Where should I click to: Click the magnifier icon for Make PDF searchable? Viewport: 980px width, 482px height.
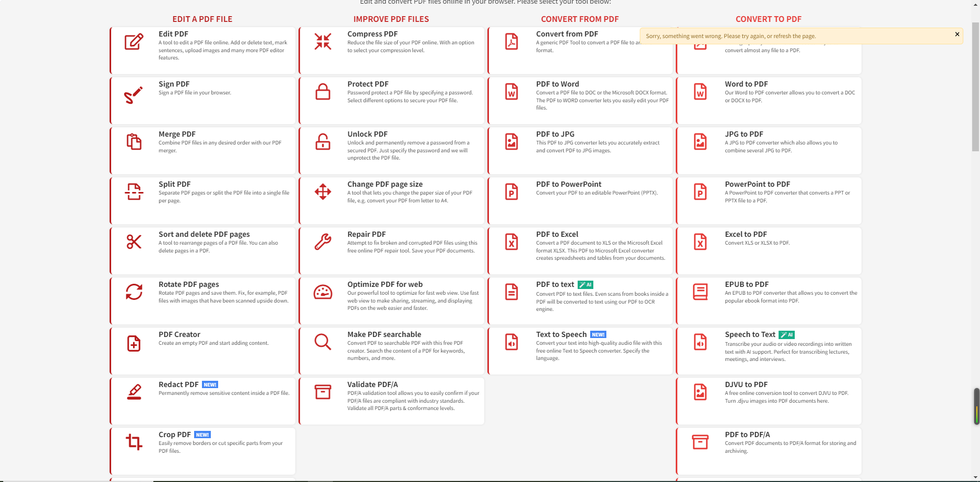coord(322,342)
